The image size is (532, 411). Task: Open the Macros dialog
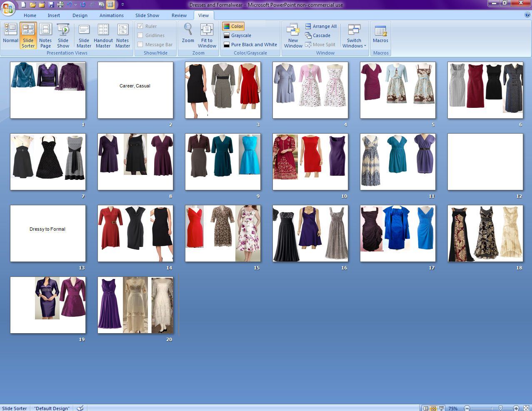click(380, 34)
